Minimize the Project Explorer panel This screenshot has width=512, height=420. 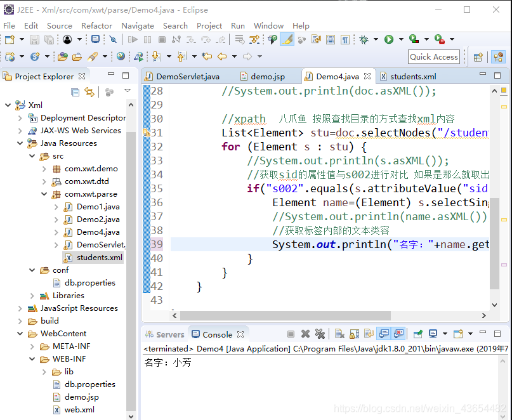(x=111, y=75)
